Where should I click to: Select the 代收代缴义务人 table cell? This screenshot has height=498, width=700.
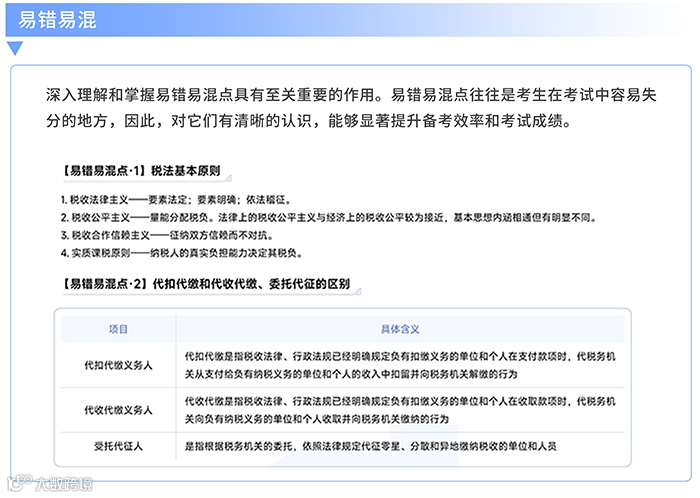pyautogui.click(x=118, y=410)
